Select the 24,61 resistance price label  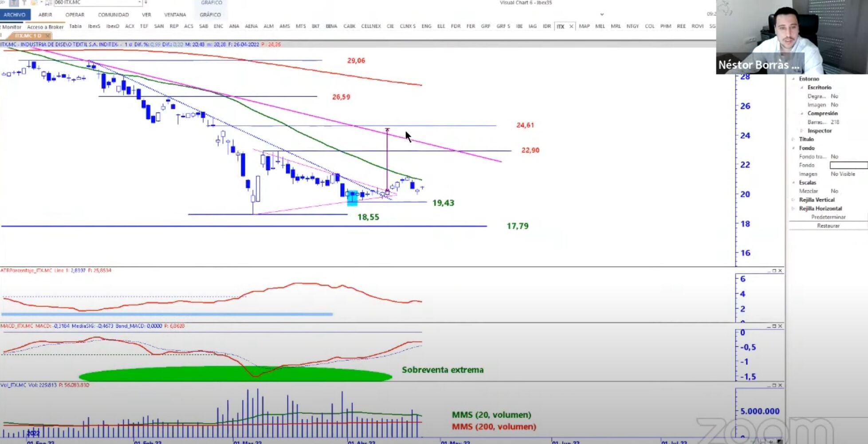click(525, 125)
